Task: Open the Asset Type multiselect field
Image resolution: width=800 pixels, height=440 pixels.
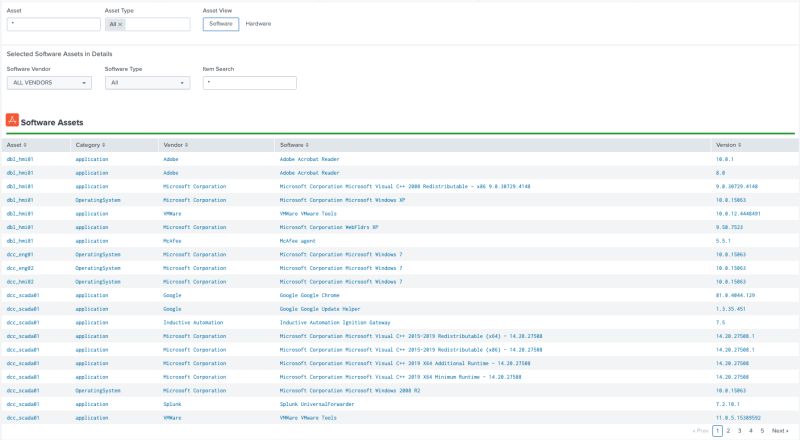Action: coord(147,24)
